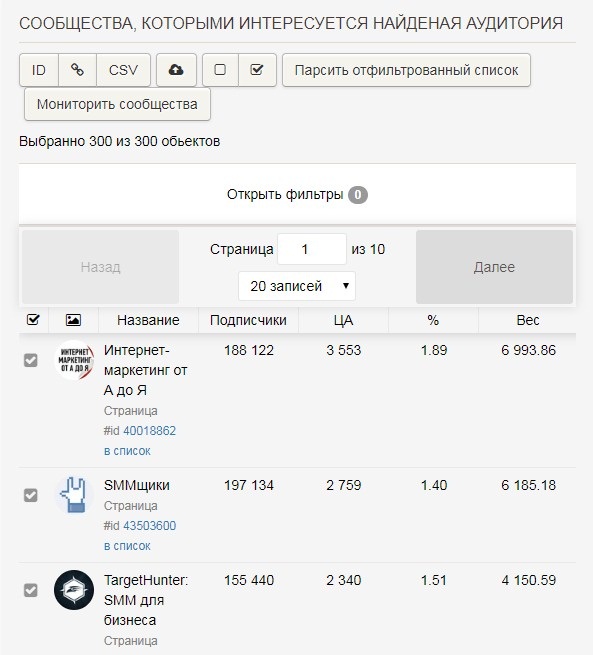Click the Интернет-маркетинг community avatar
This screenshot has height=655, width=593.
pos(74,360)
